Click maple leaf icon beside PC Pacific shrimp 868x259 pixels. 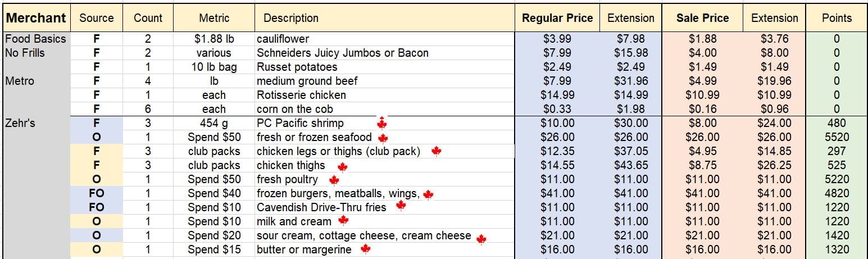pyautogui.click(x=382, y=123)
